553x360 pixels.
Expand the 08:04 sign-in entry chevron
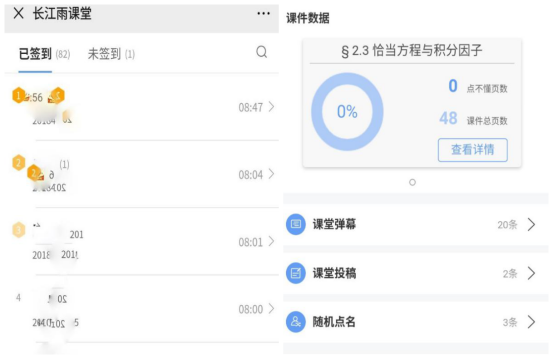(x=271, y=174)
